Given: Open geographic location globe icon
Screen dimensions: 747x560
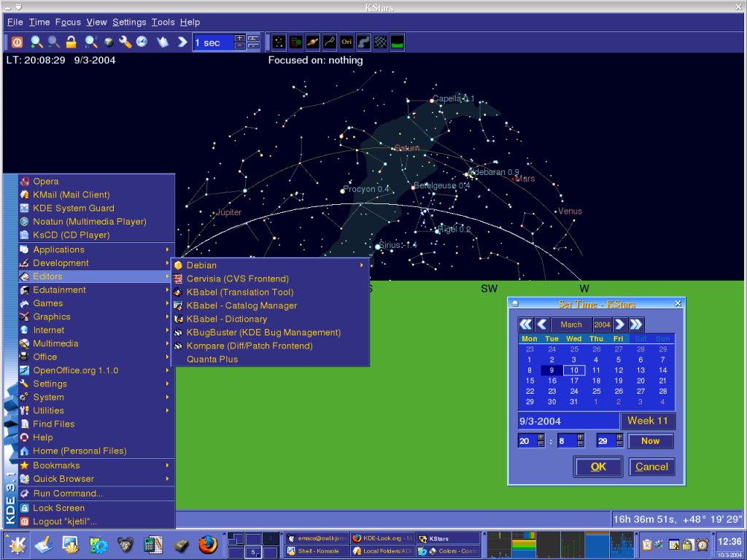Looking at the screenshot, I should [109, 42].
